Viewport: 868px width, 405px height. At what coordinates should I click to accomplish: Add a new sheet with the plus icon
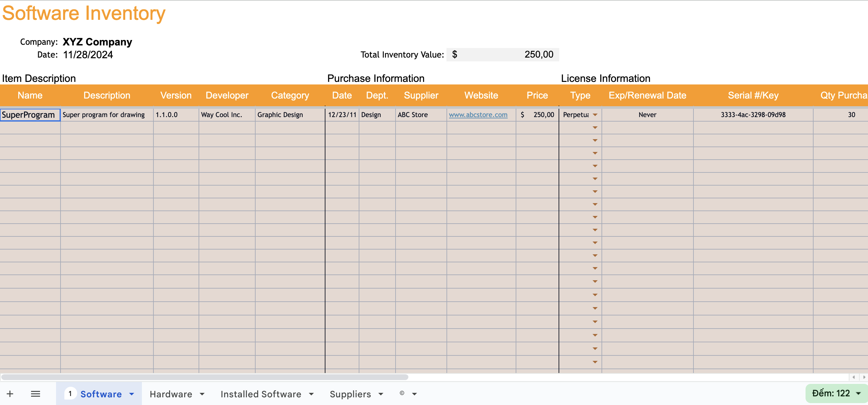(10, 393)
